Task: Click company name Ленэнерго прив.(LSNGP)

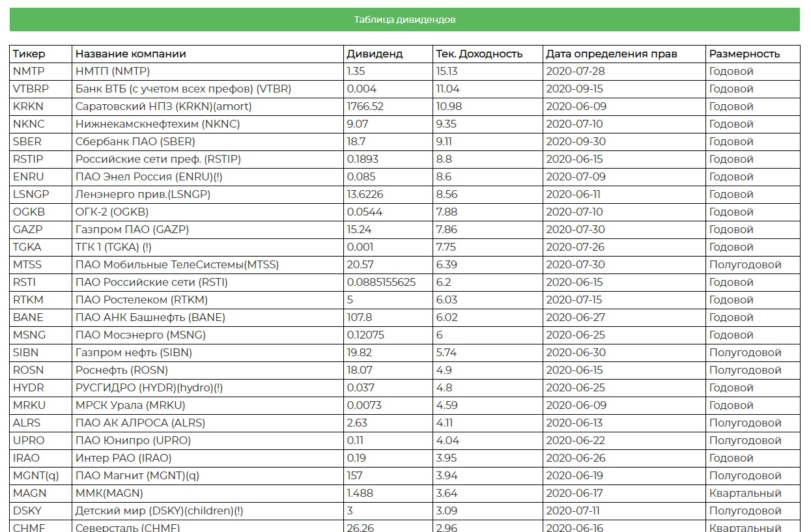Action: [143, 195]
